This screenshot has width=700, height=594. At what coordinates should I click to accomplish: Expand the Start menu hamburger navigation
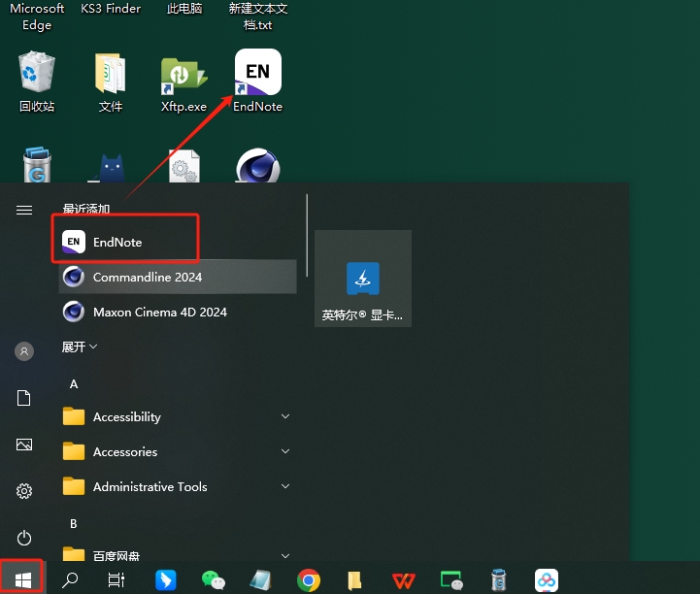[x=24, y=210]
